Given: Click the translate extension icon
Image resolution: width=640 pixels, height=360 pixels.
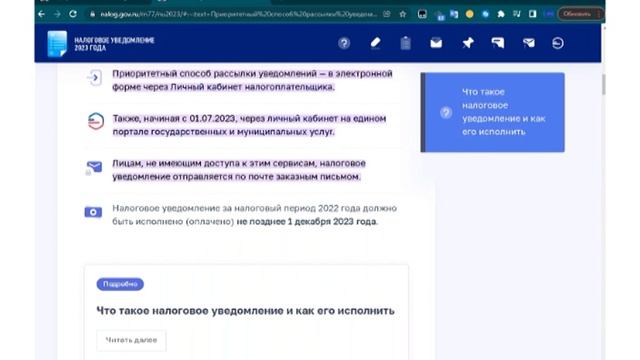Looking at the screenshot, I should point(454,14).
